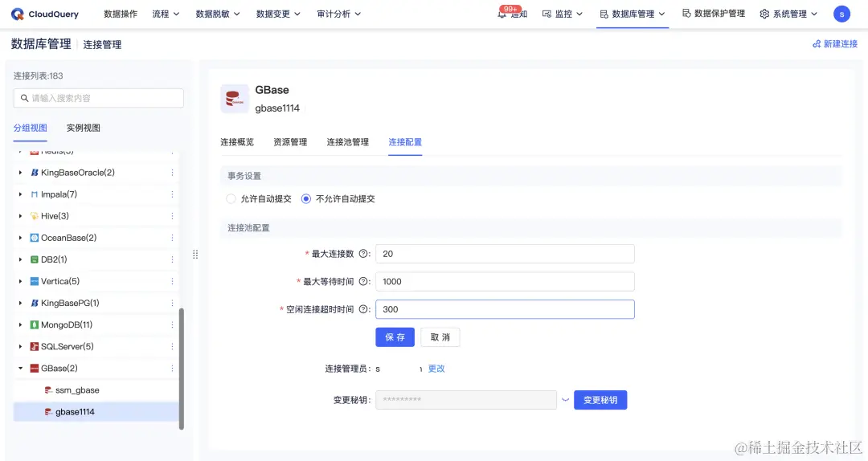
Task: Open more options for GBase(2)
Action: click(172, 368)
